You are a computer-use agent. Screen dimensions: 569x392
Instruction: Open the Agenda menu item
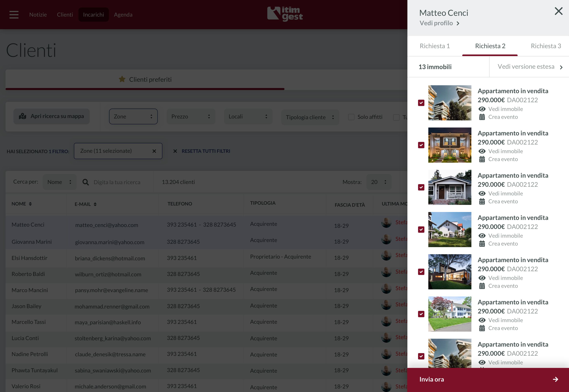pyautogui.click(x=123, y=14)
